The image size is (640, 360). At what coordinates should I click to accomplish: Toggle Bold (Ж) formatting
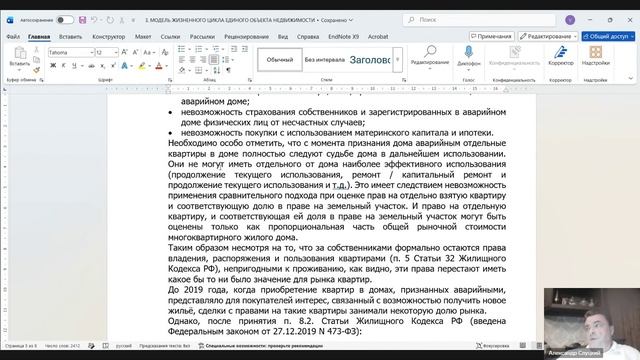(x=53, y=66)
